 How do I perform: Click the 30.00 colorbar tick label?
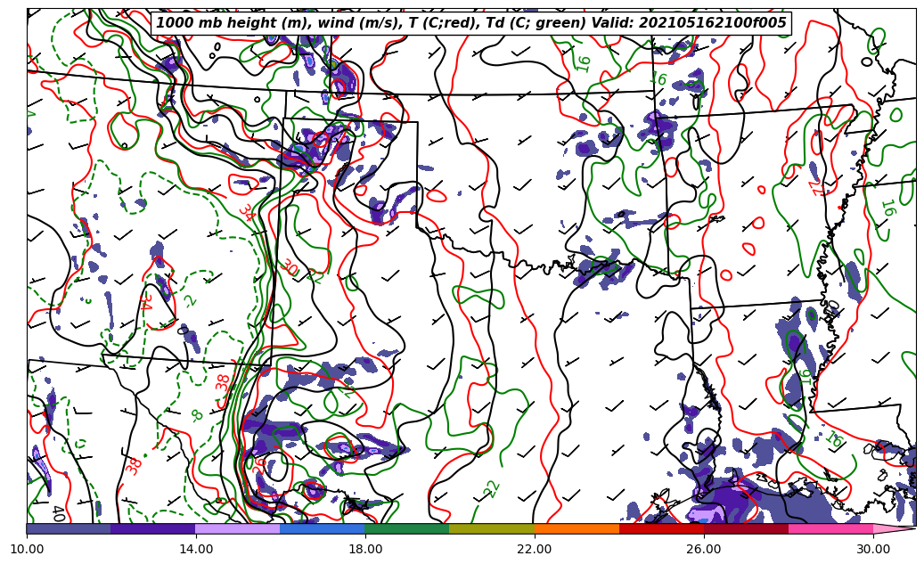click(x=873, y=549)
